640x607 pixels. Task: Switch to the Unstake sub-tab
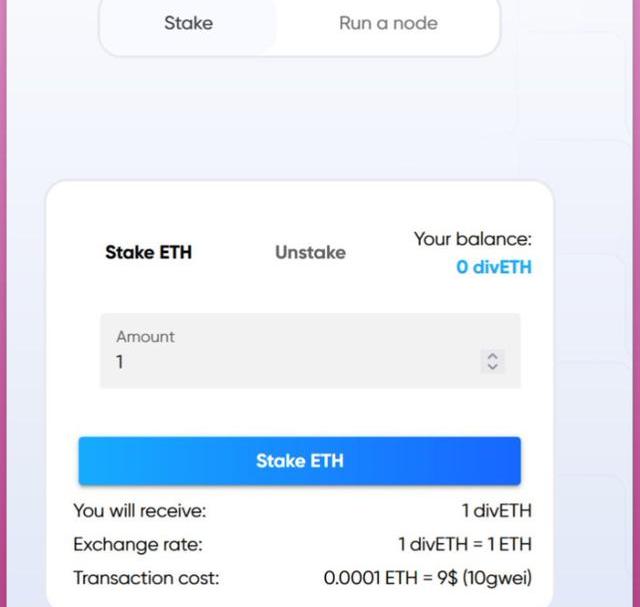click(311, 252)
